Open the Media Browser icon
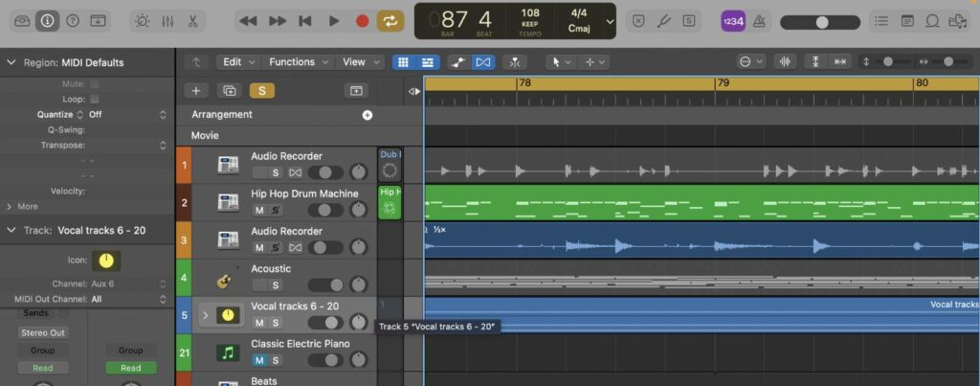Image resolution: width=980 pixels, height=386 pixels. 957,21
